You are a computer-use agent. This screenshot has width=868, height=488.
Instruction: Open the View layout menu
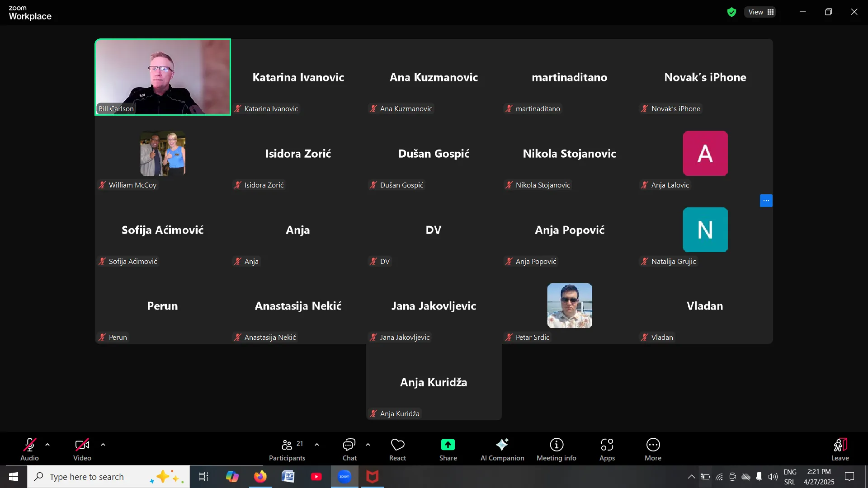tap(760, 12)
